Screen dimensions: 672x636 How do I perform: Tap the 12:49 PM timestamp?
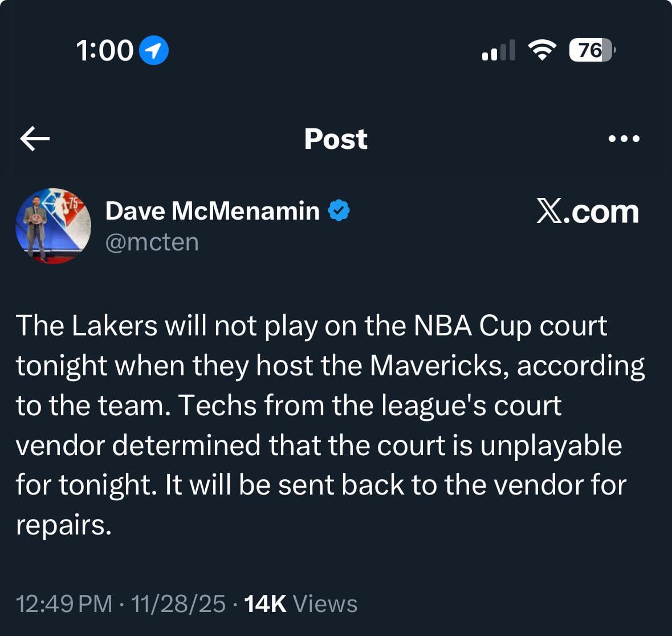pyautogui.click(x=64, y=603)
